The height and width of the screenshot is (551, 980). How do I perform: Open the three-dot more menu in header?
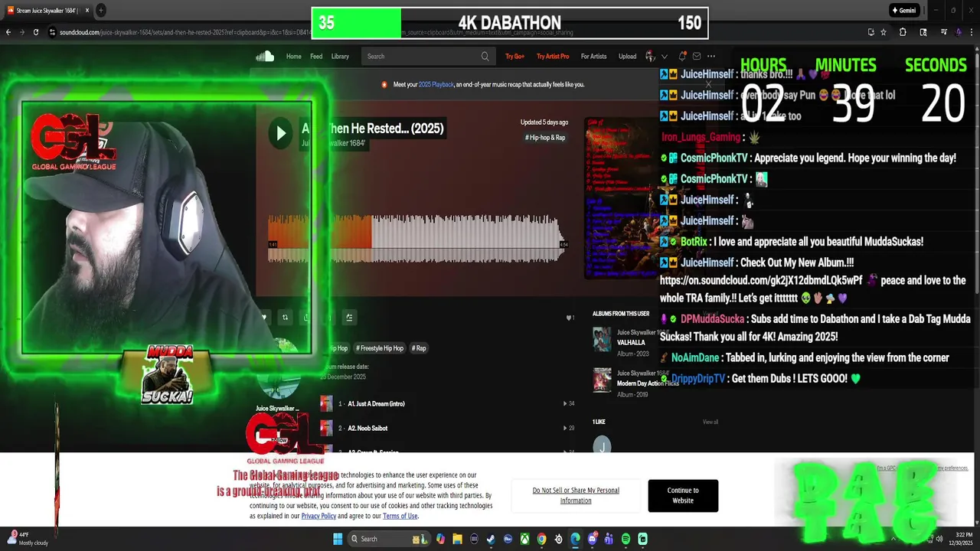[711, 56]
